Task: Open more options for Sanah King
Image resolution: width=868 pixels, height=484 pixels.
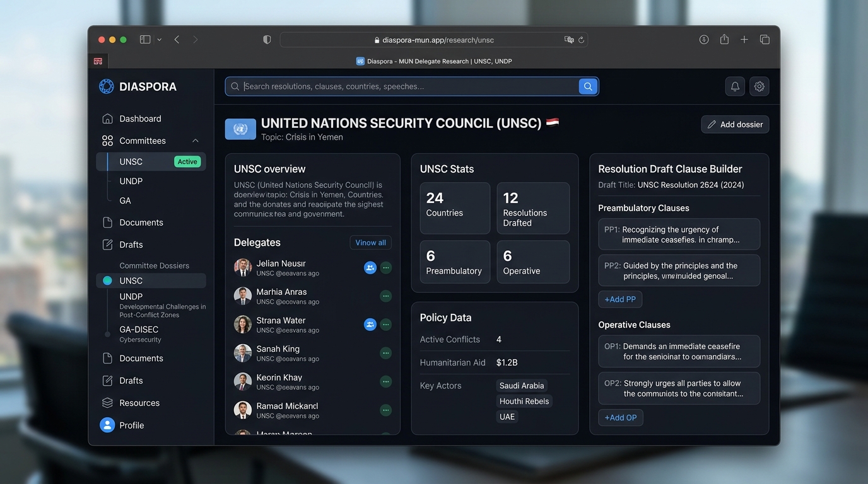Action: coord(386,353)
